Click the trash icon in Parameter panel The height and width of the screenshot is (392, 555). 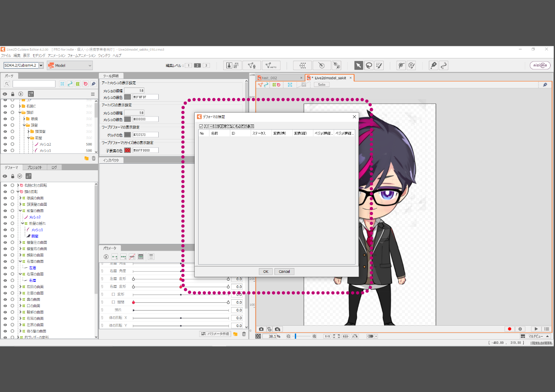(244, 334)
